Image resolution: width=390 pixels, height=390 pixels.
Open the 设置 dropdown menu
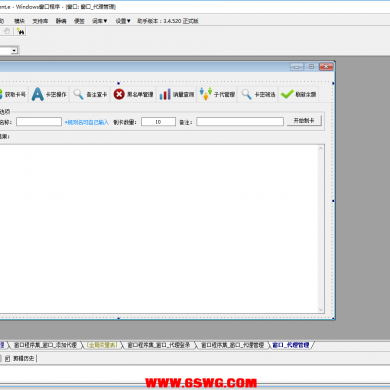(x=123, y=21)
